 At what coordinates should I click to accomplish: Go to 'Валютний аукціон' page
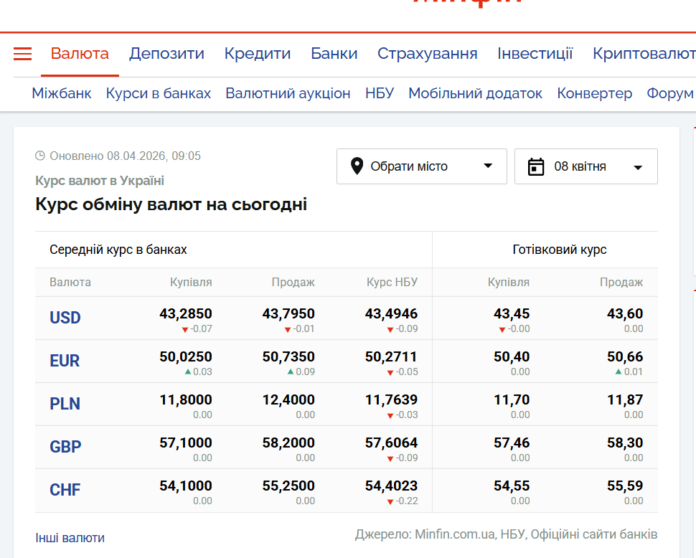click(x=288, y=93)
